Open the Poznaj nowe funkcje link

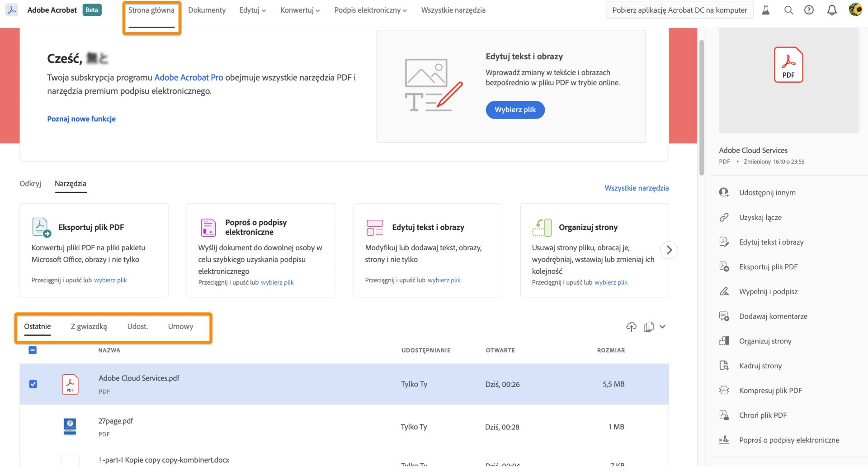(81, 119)
